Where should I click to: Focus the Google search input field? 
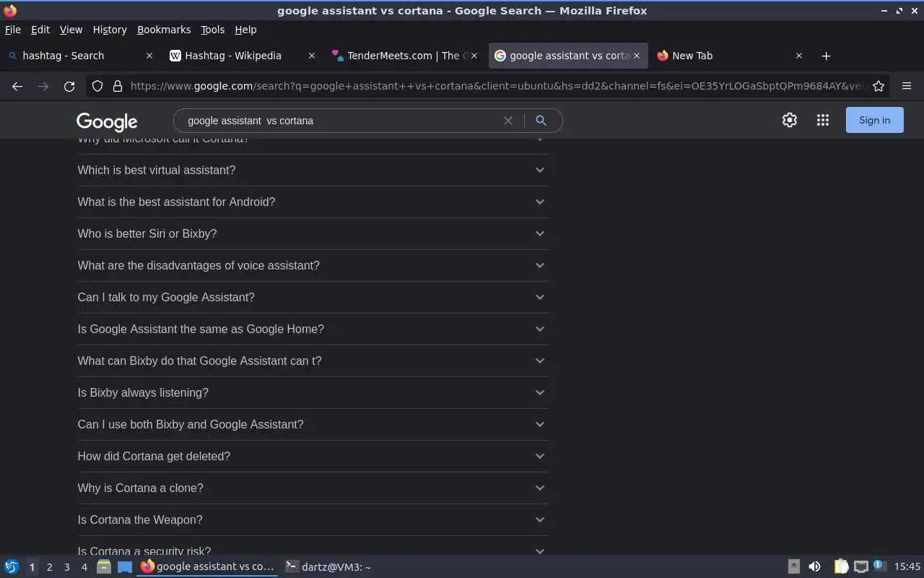pos(343,121)
